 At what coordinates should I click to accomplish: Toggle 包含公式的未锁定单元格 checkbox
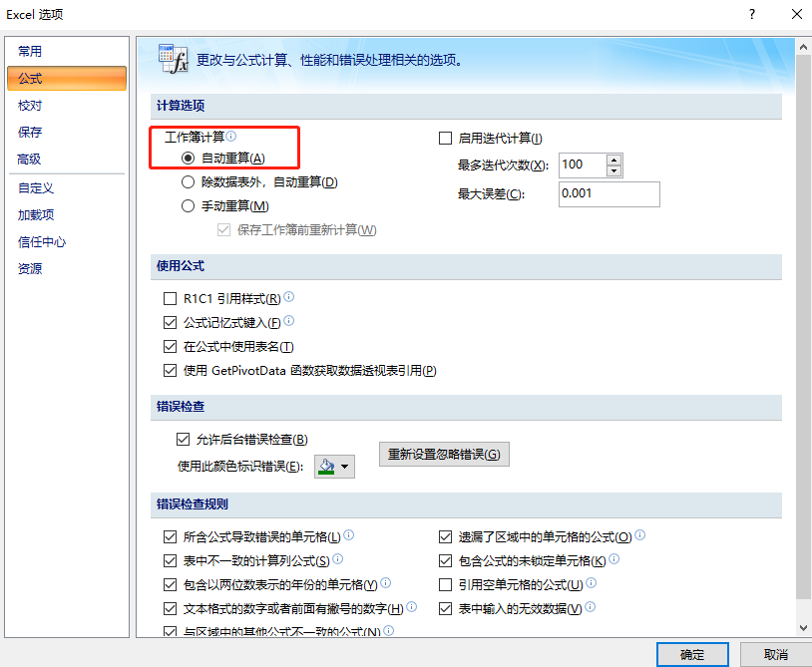click(445, 560)
